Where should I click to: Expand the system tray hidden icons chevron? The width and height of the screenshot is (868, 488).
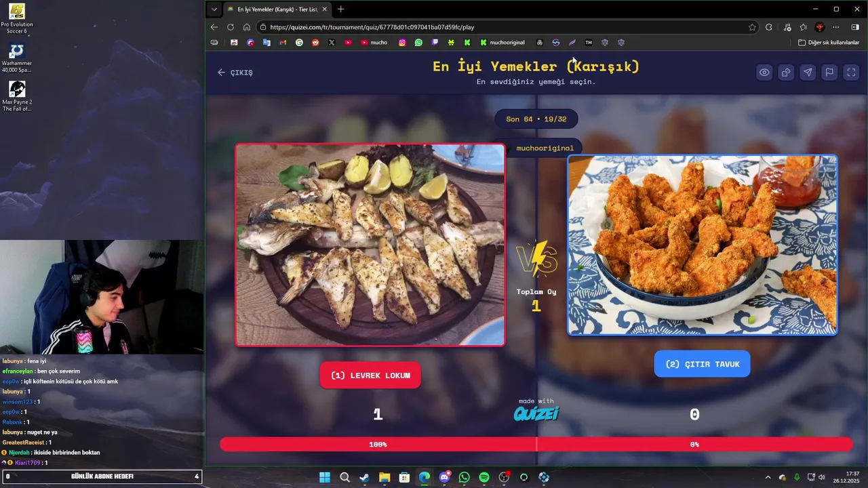pyautogui.click(x=768, y=477)
